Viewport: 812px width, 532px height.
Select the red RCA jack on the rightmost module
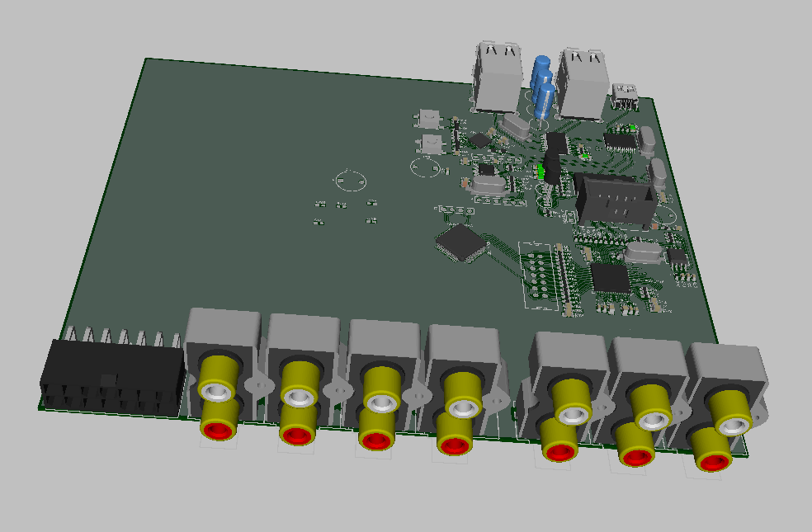[x=713, y=460]
